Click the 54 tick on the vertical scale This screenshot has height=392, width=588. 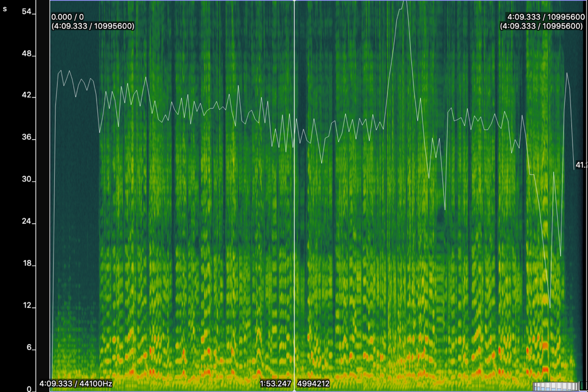[x=27, y=12]
